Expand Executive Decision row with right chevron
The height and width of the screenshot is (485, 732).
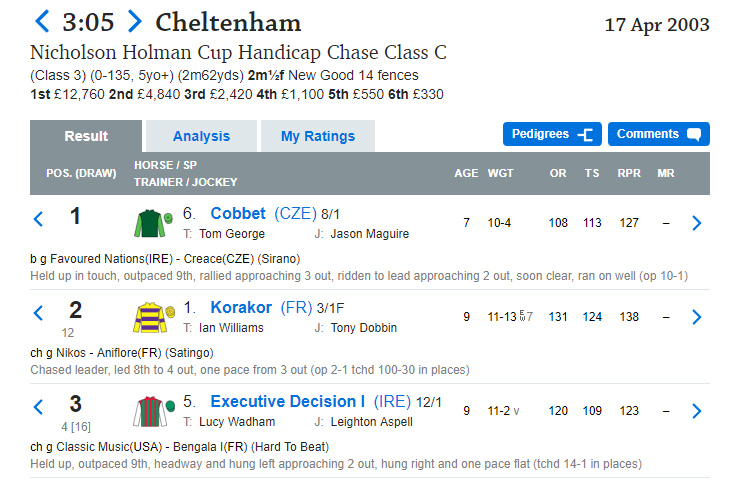tap(697, 411)
